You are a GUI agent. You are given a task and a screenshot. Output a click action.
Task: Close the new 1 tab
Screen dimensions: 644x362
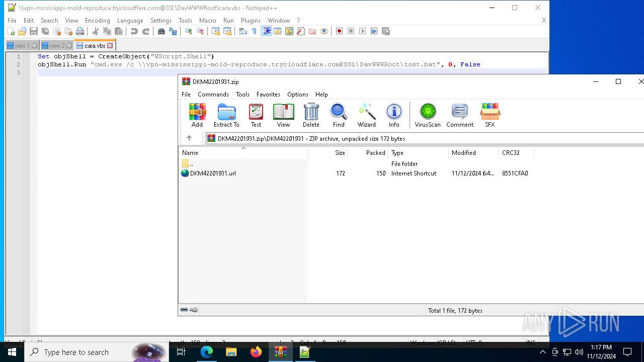(34, 46)
